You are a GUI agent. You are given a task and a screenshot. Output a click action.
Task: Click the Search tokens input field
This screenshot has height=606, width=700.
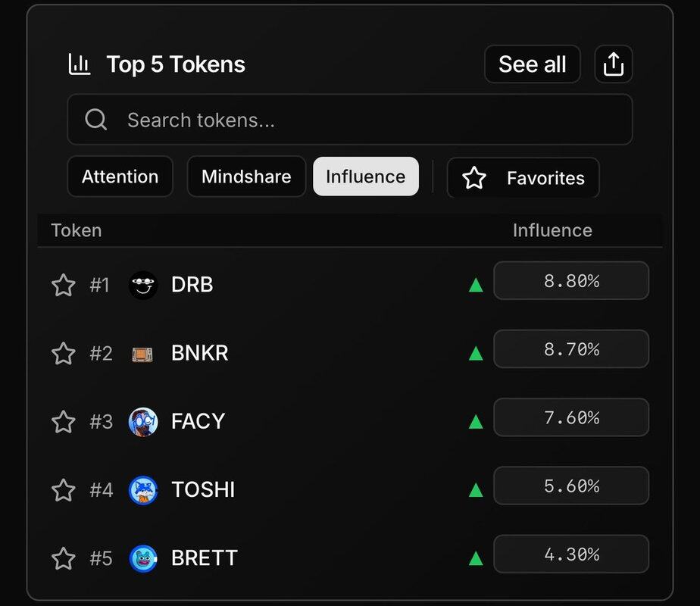364,120
